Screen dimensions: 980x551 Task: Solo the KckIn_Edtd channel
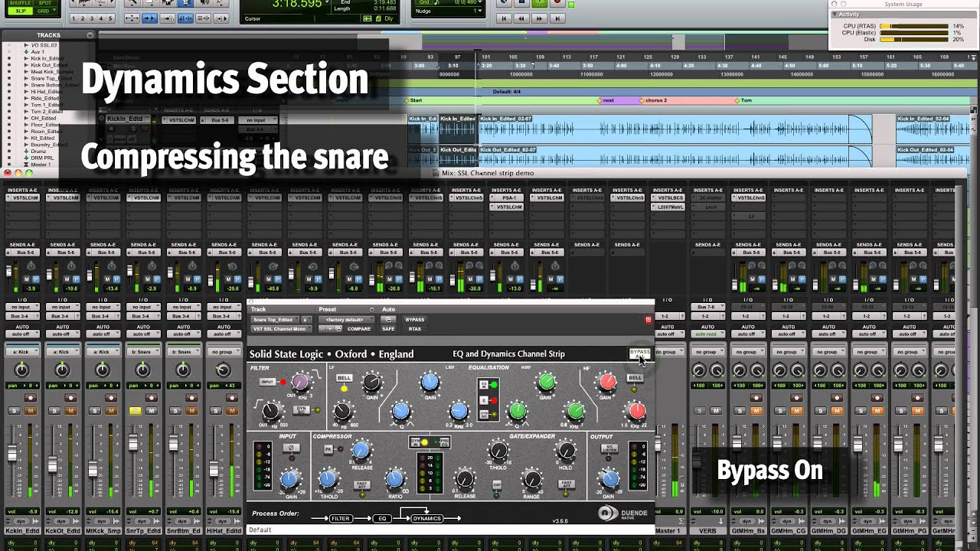pyautogui.click(x=14, y=411)
